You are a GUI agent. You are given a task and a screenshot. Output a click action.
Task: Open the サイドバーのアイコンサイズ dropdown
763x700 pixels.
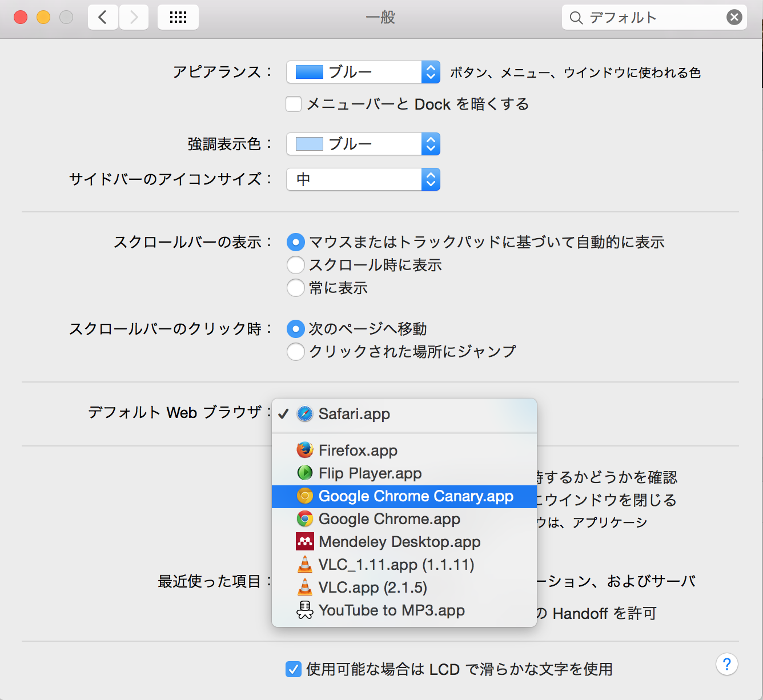click(363, 179)
